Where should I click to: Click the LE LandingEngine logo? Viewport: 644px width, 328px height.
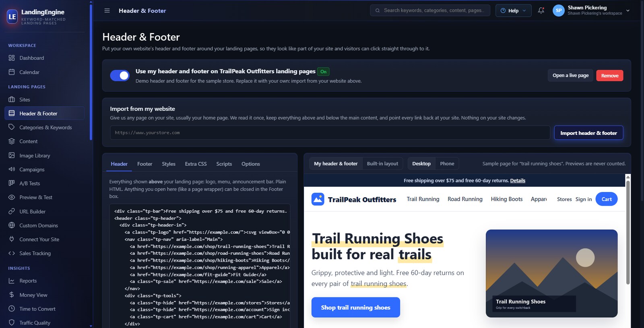click(x=12, y=17)
